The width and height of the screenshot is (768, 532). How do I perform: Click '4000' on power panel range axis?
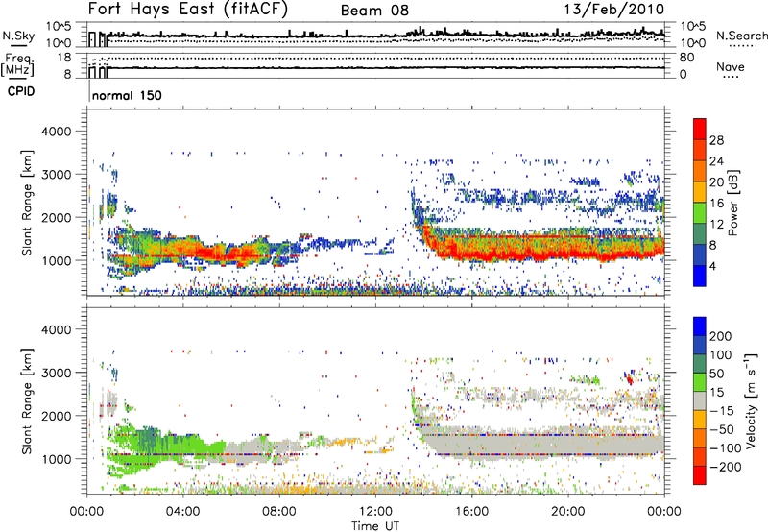pos(57,132)
